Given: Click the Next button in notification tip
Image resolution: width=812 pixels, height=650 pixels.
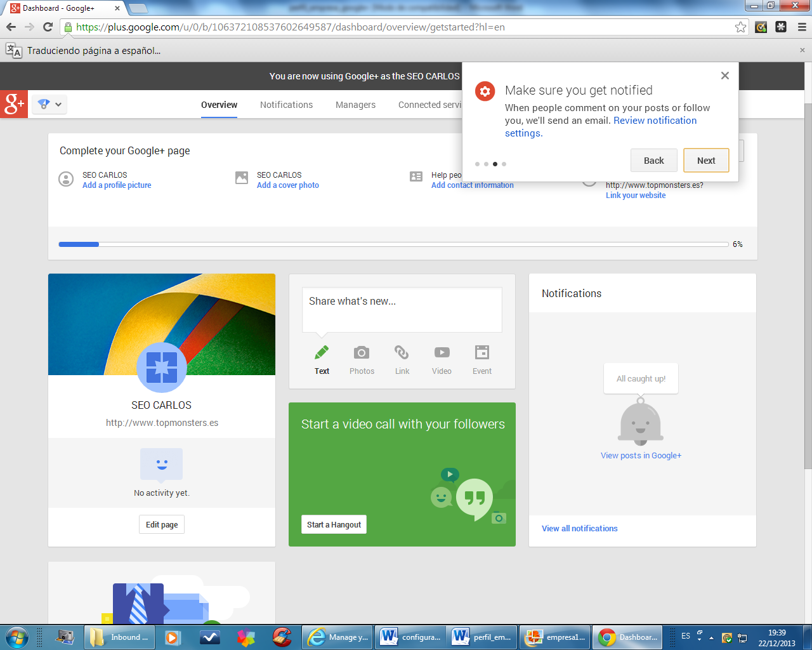Looking at the screenshot, I should 706,161.
